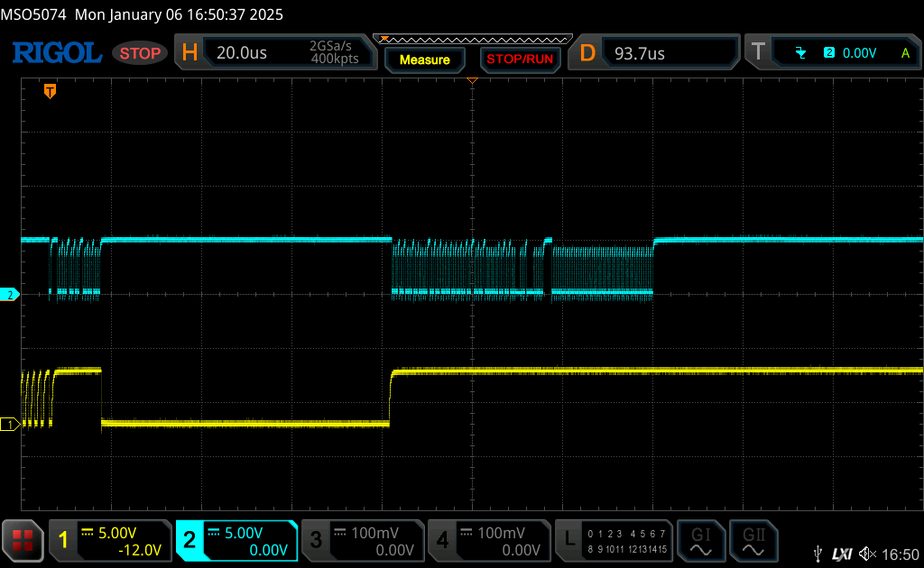Viewport: 924px width, 568px height.
Task: Open function generator GI
Action: [x=700, y=540]
